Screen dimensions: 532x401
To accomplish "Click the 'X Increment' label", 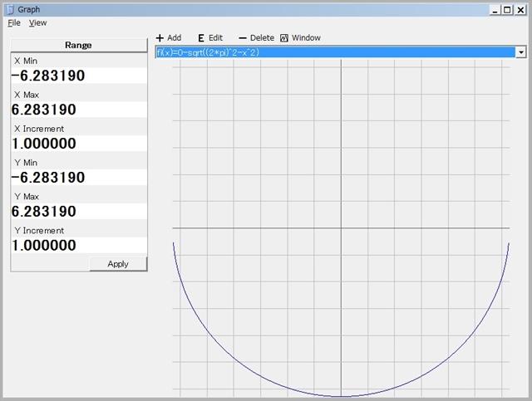I will tap(39, 129).
